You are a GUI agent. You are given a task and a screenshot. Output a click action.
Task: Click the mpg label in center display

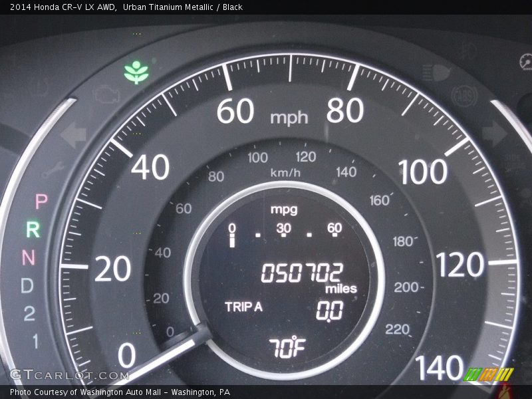pos(284,209)
